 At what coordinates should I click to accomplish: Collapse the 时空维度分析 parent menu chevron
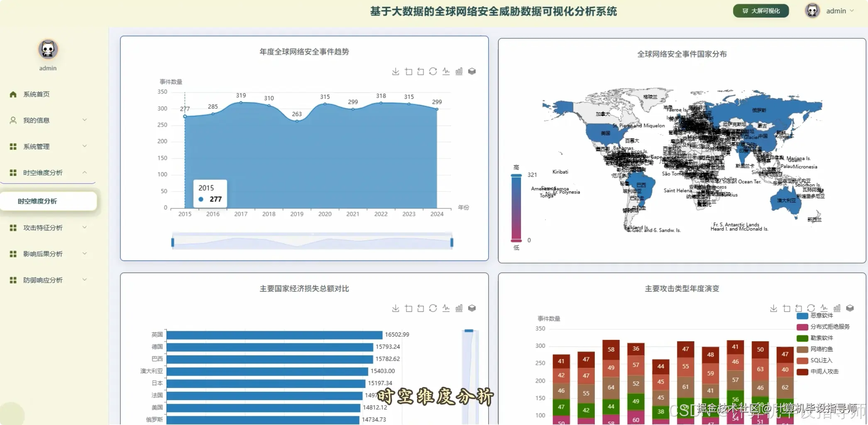85,172
